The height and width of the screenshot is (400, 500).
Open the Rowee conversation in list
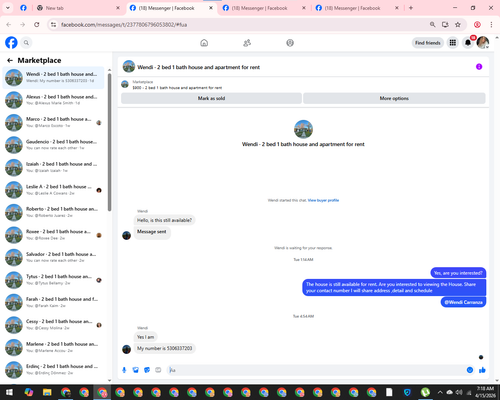[x=53, y=235]
